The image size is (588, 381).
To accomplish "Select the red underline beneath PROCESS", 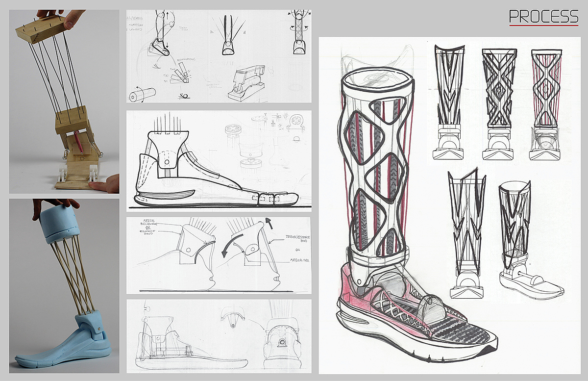I will click(543, 25).
